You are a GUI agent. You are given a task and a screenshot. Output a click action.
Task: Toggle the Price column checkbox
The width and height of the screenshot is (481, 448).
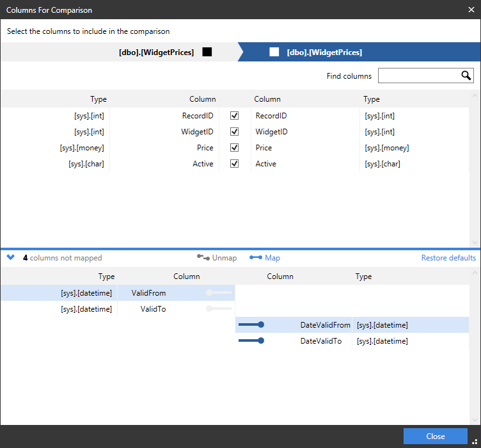234,148
